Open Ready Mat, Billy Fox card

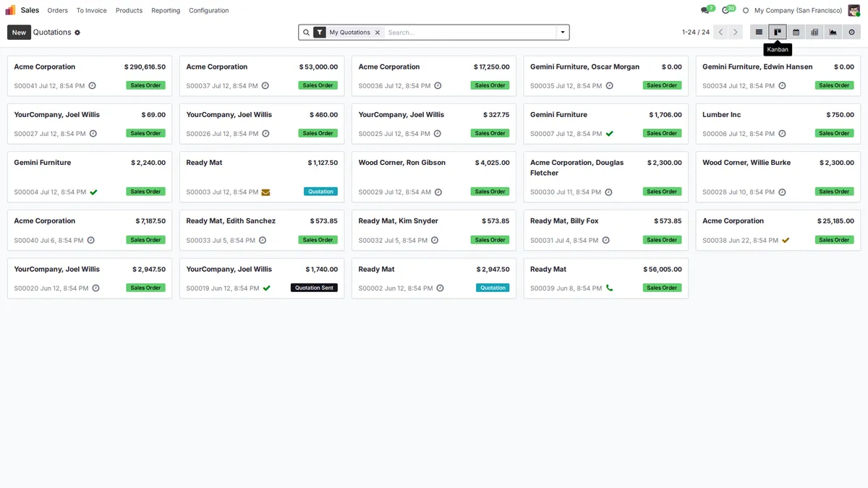pyautogui.click(x=606, y=230)
